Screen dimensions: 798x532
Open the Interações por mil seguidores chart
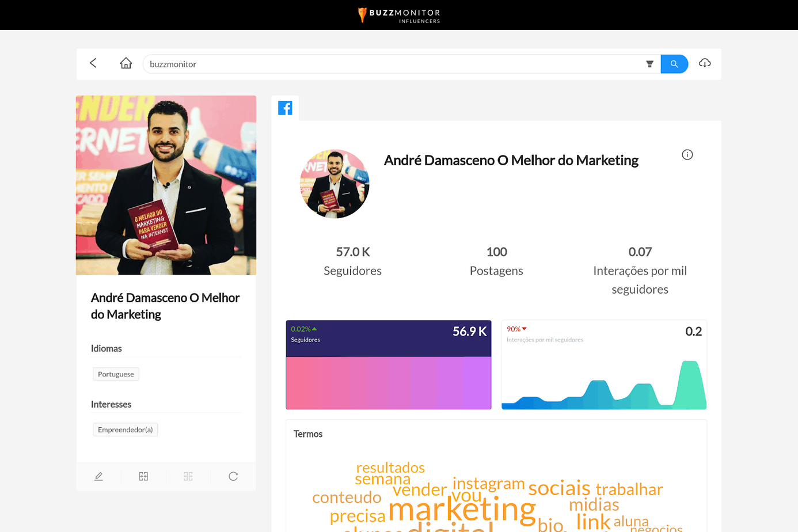[x=604, y=364]
